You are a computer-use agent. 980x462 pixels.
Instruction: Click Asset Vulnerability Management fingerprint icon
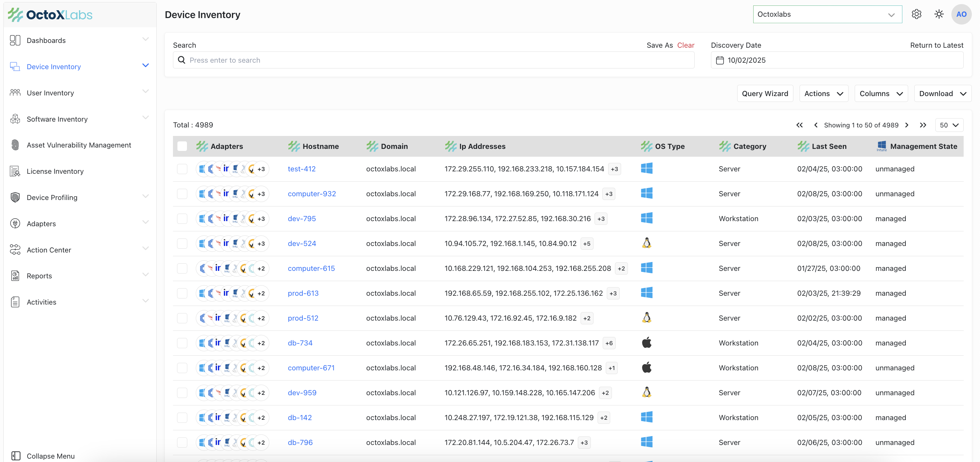[15, 145]
